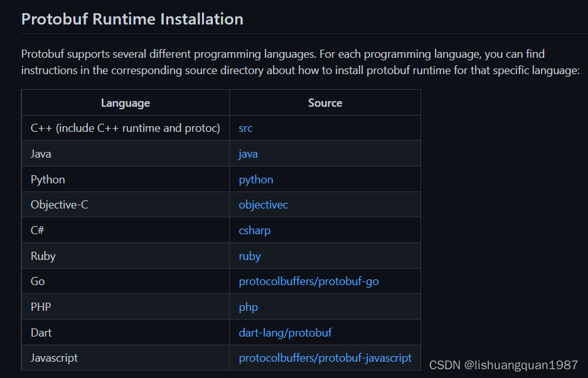This screenshot has height=378, width=588.
Task: Click the Language column header
Action: (126, 103)
